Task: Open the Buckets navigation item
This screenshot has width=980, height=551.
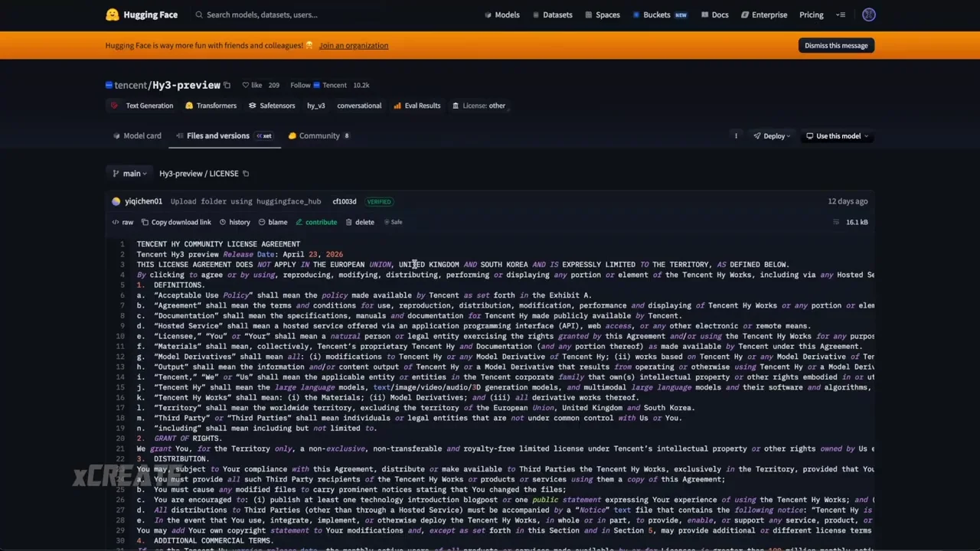Action: 660,15
